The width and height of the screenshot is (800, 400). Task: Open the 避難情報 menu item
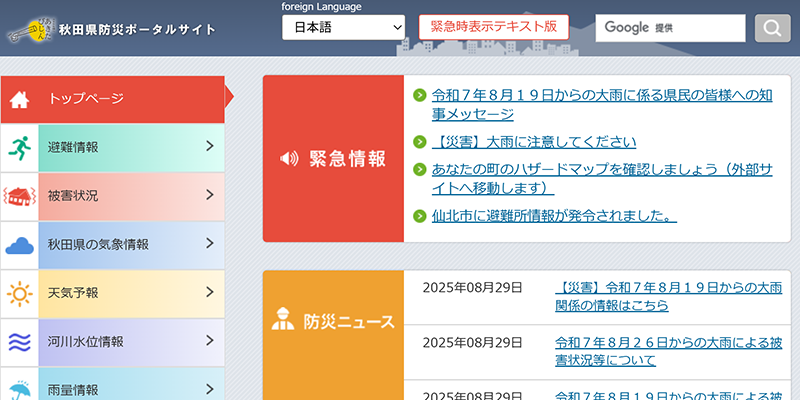[112, 148]
